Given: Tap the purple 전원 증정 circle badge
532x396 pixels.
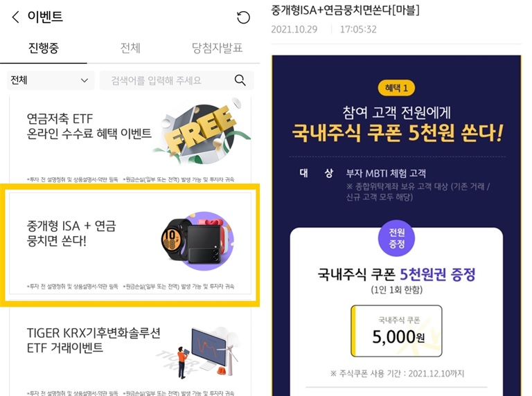Looking at the screenshot, I should coord(396,238).
